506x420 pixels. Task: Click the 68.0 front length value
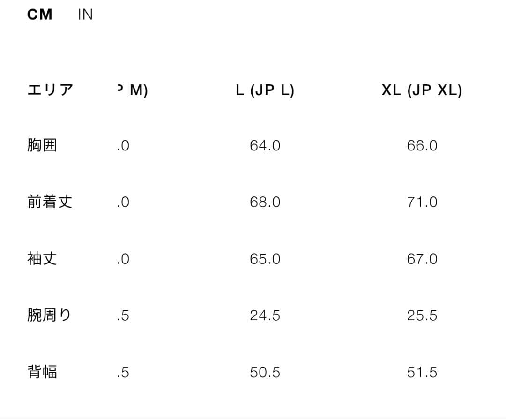pos(265,202)
